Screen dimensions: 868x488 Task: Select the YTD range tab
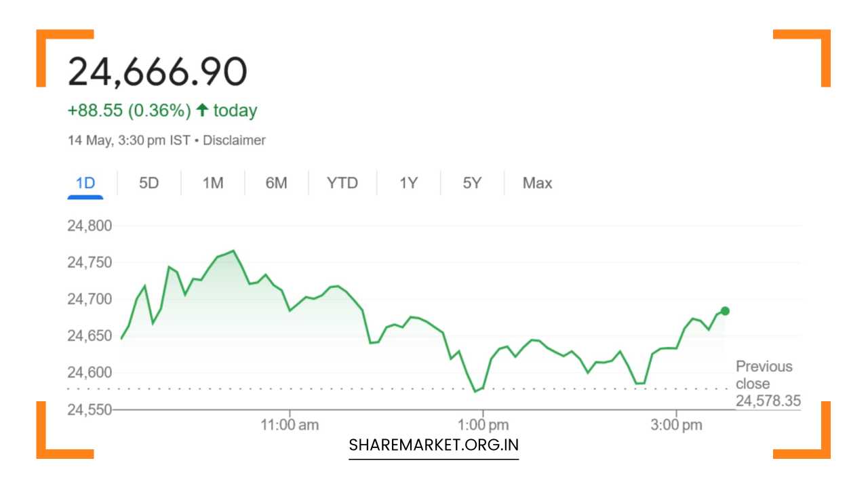[x=342, y=183]
